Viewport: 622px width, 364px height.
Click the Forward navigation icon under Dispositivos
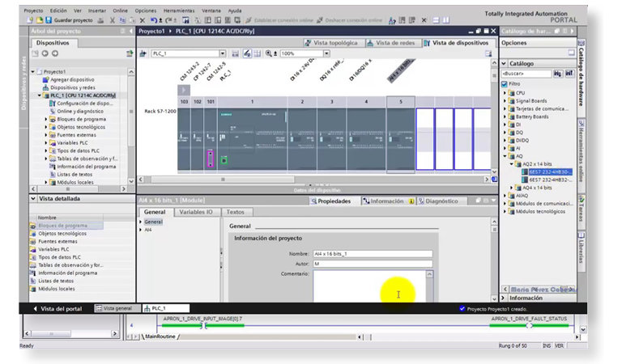pyautogui.click(x=55, y=53)
